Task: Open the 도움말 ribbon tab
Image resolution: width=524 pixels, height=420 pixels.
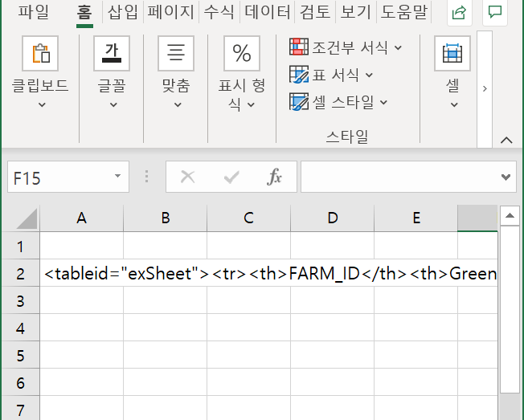Action: 403,12
